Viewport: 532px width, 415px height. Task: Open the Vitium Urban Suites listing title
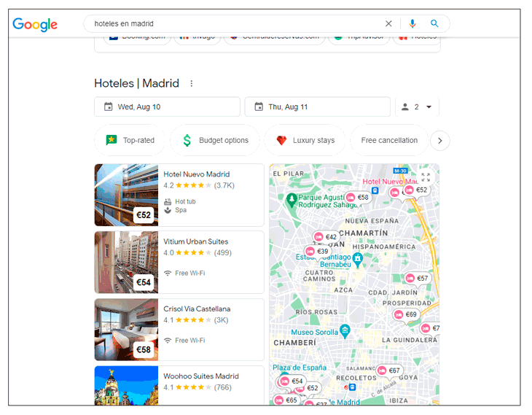pyautogui.click(x=196, y=241)
